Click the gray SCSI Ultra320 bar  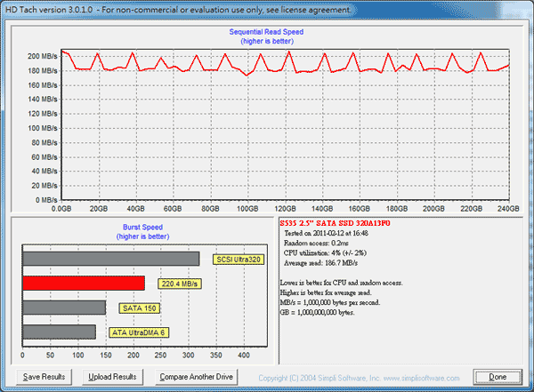point(110,260)
